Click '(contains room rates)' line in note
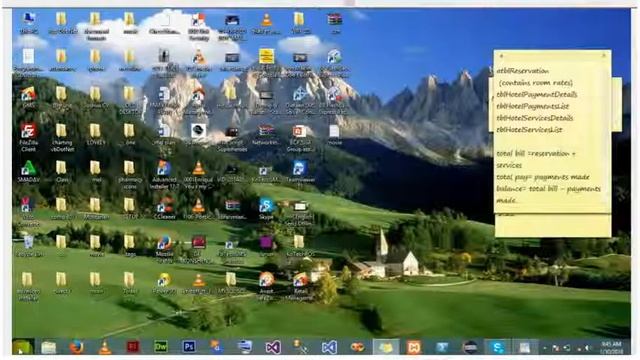 [536, 83]
